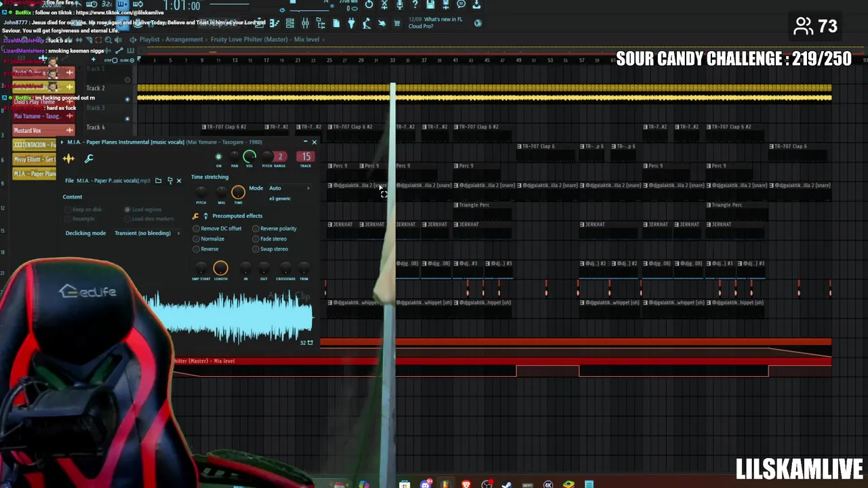
Task: Open the content library shopping cart
Action: point(397,23)
